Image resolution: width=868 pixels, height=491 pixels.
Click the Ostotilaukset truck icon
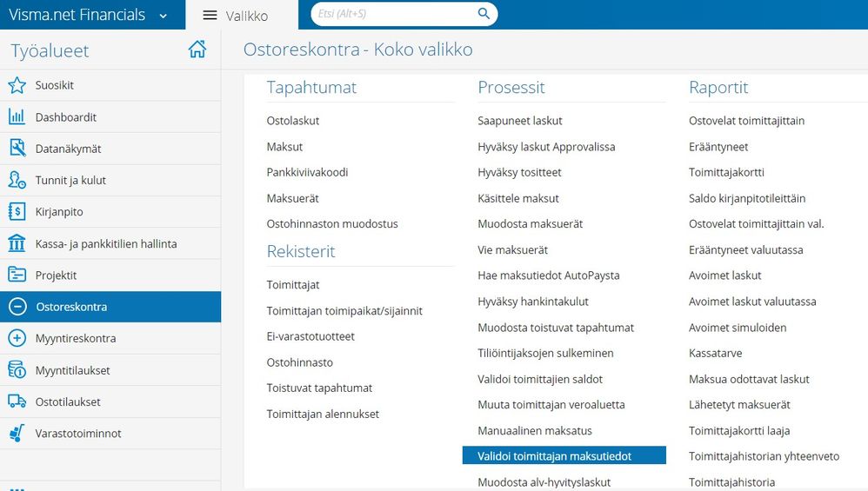tap(17, 402)
